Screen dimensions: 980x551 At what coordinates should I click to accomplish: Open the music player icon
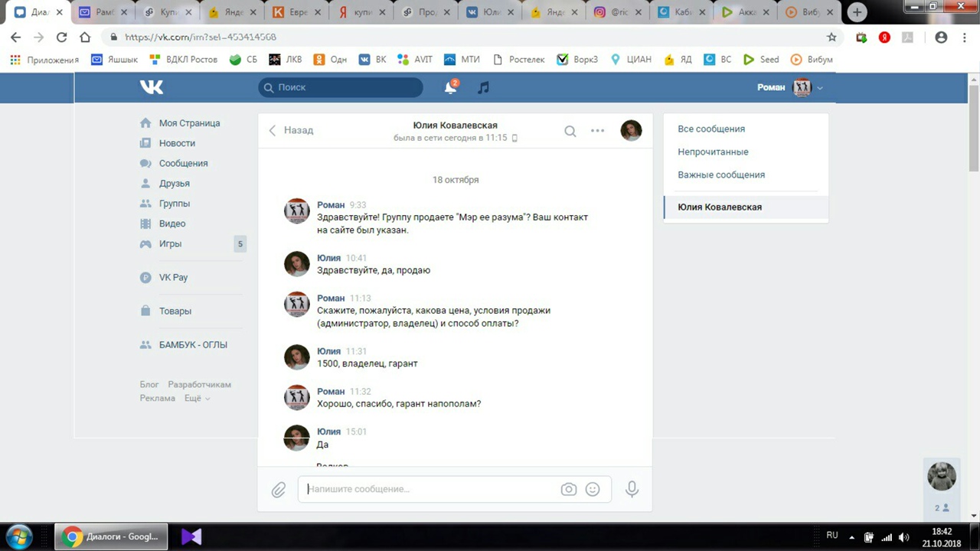click(x=483, y=88)
